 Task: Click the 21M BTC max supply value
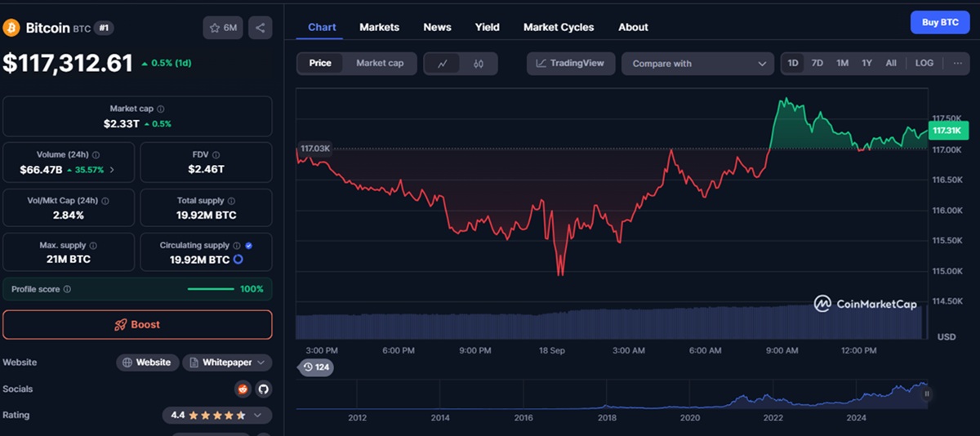coord(68,260)
